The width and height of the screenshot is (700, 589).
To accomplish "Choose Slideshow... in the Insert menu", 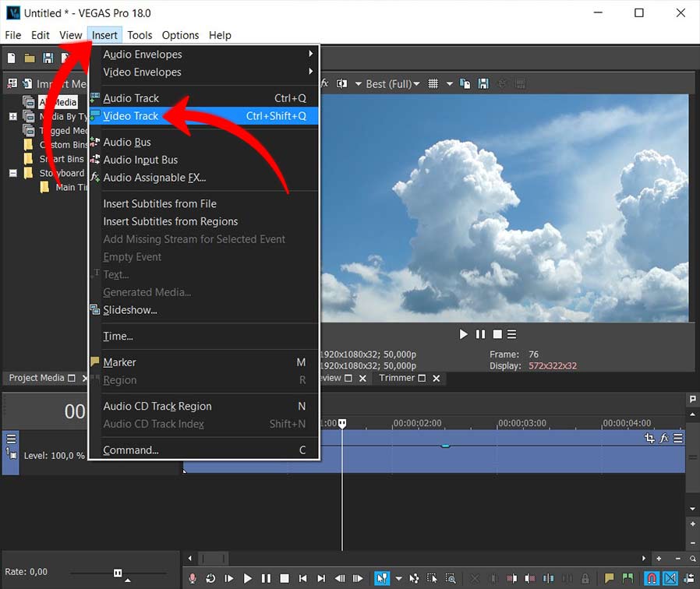I will click(x=204, y=310).
